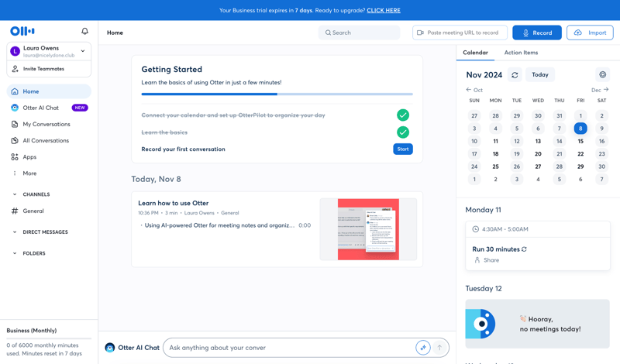Screen dimensions: 620x364
Task: Switch to the Calendar tab
Action: [x=475, y=53]
